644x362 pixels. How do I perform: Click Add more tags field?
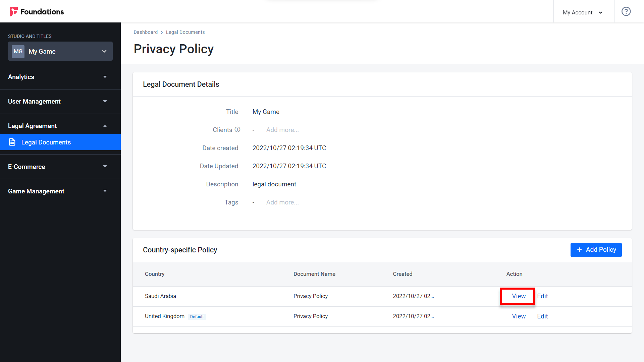click(x=283, y=202)
